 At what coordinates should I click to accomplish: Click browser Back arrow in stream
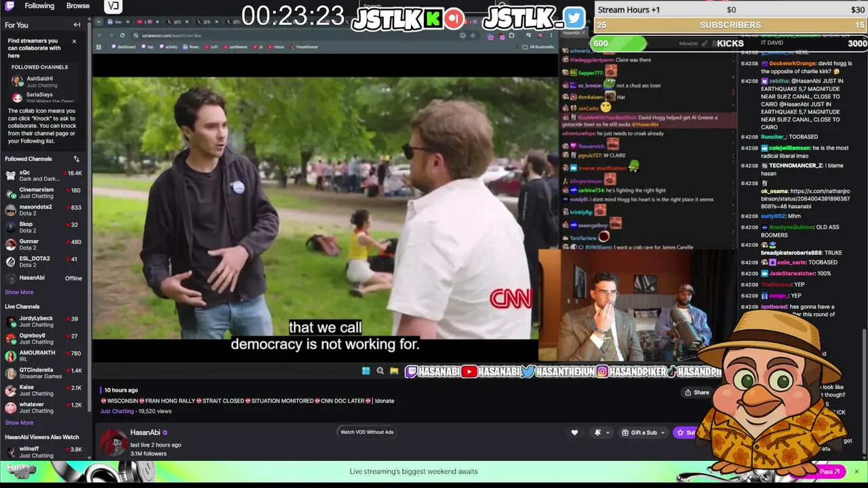pyautogui.click(x=100, y=35)
